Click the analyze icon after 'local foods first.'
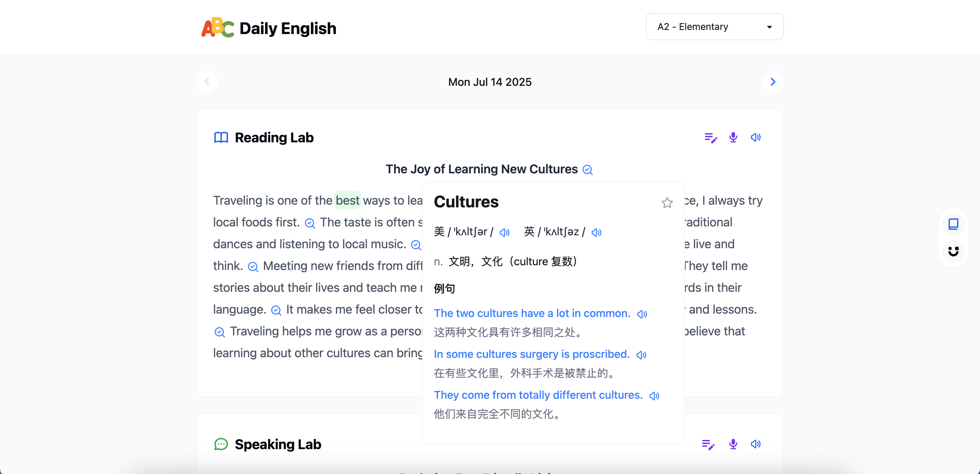The height and width of the screenshot is (474, 980). [x=310, y=223]
